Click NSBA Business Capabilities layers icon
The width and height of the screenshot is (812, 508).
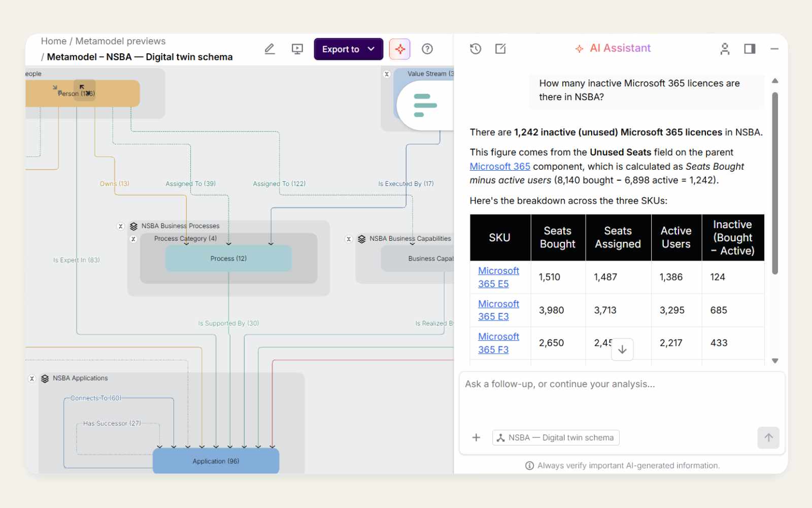click(x=362, y=239)
